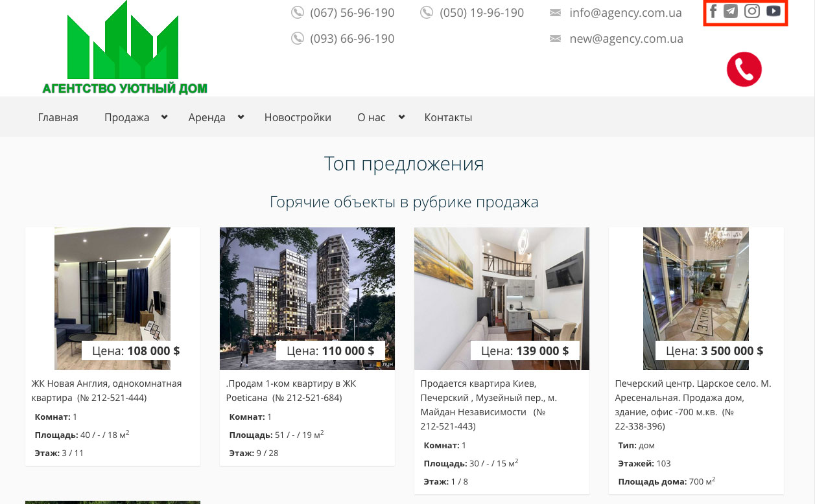815x504 pixels.
Task: Click phone icon beside (067) 56-96-190
Action: (x=298, y=12)
